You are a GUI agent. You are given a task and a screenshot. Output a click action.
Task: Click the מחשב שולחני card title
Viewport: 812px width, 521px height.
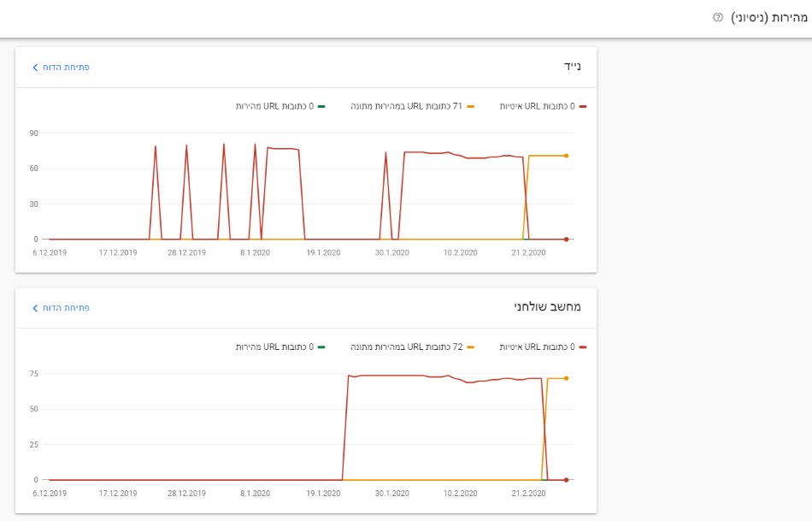point(547,307)
